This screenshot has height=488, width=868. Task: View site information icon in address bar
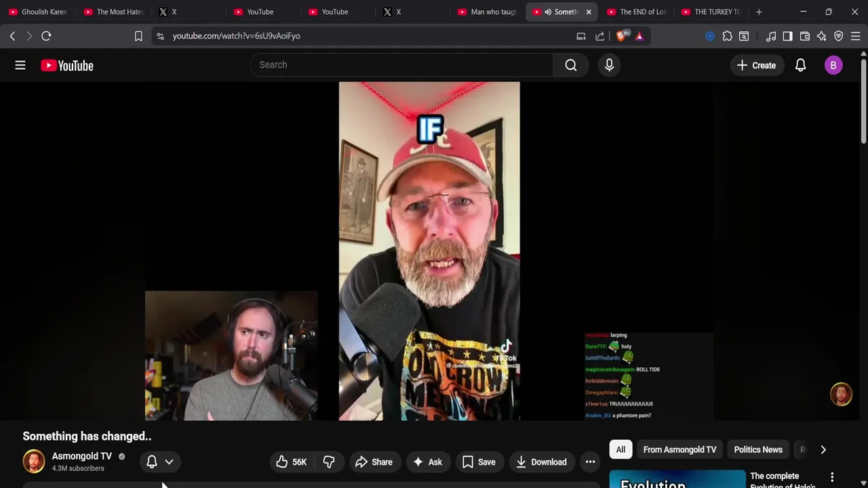click(x=160, y=36)
